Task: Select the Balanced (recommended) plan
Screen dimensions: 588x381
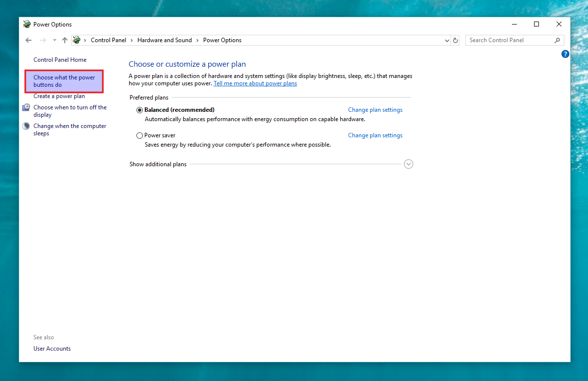Action: 139,110
